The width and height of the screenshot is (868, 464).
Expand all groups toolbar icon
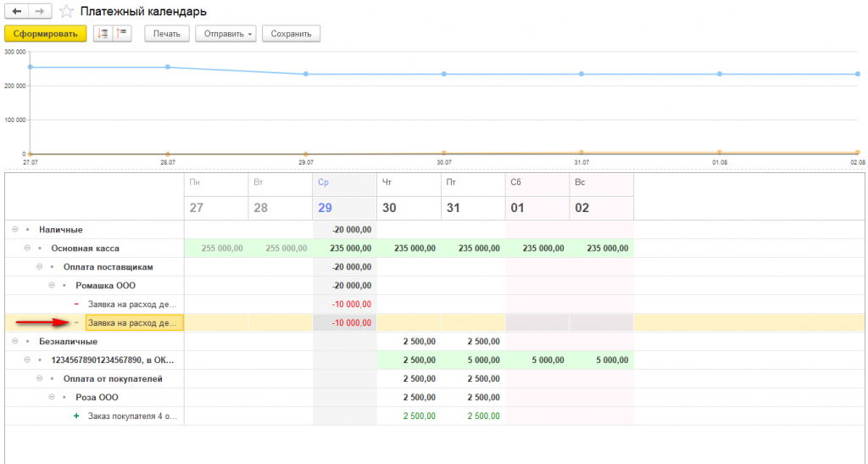(103, 34)
